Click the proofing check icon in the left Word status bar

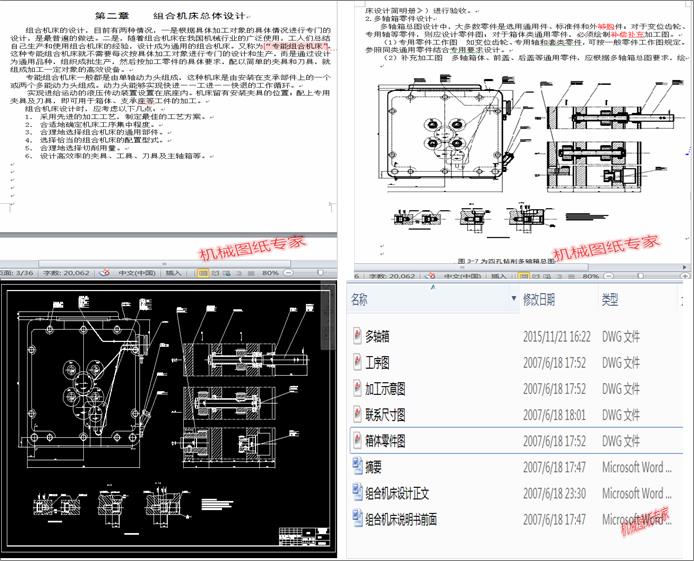tap(105, 273)
